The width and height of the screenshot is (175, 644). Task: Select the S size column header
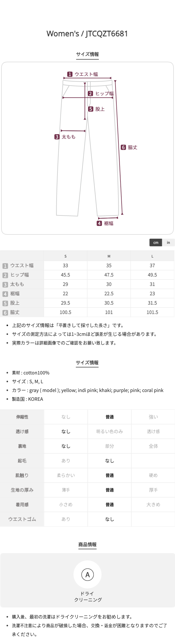tap(65, 256)
